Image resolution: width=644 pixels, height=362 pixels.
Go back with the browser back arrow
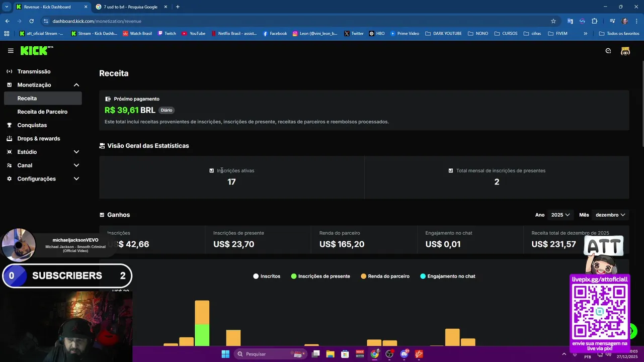7,21
